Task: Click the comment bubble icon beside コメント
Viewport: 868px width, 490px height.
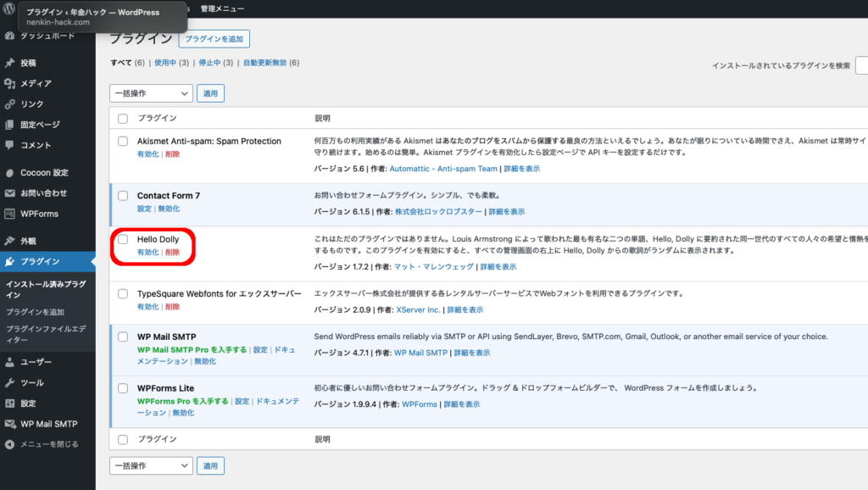Action: click(9, 145)
